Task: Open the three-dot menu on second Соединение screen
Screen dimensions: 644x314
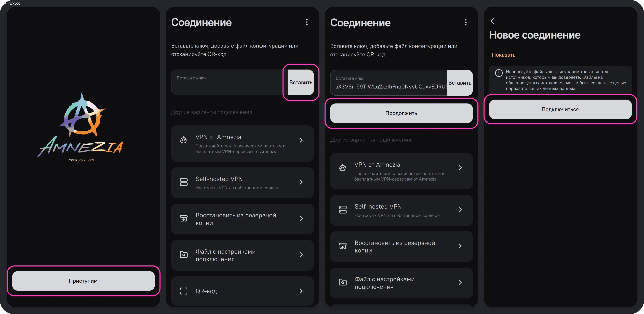Action: click(x=307, y=22)
